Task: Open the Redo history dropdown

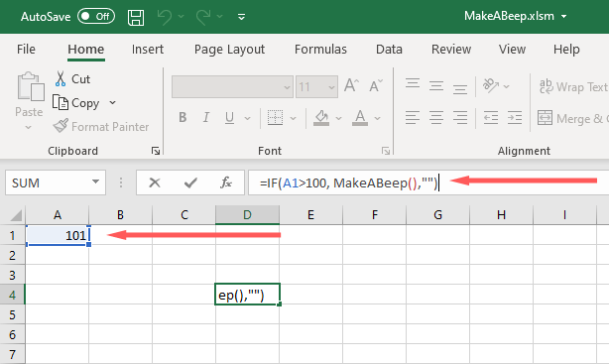Action: pyautogui.click(x=220, y=16)
